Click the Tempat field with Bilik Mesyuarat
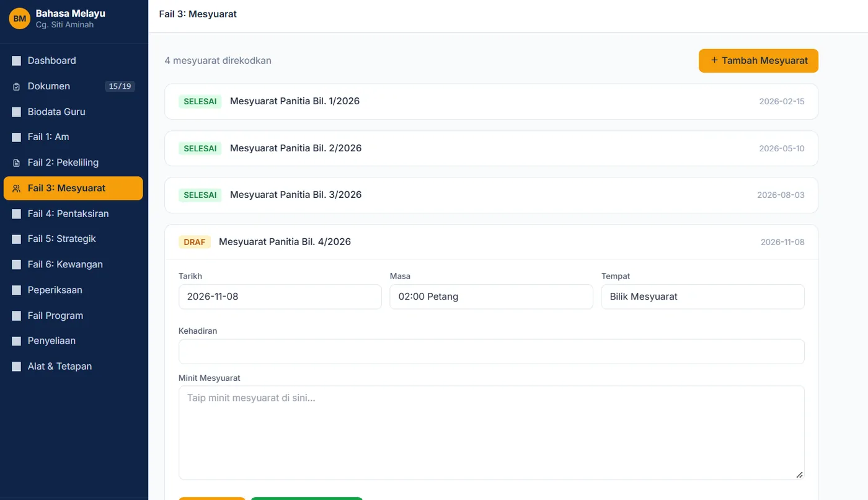Screen dimensions: 868x500 [703, 297]
